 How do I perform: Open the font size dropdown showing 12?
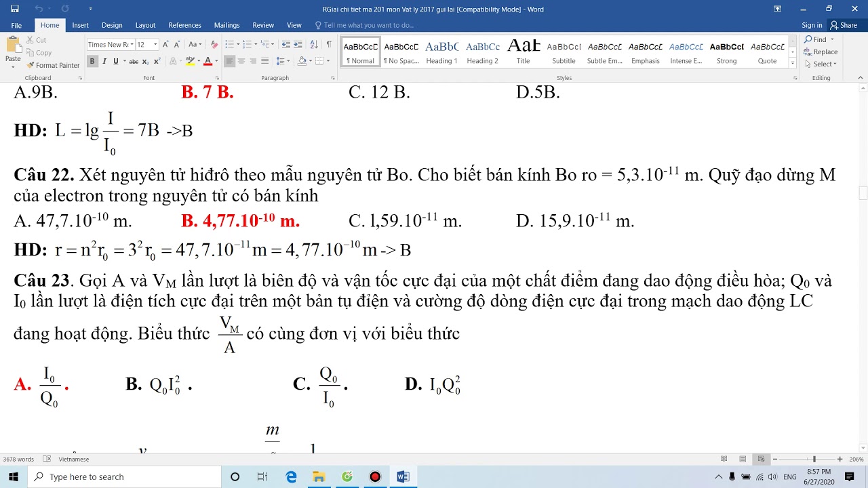[x=155, y=44]
